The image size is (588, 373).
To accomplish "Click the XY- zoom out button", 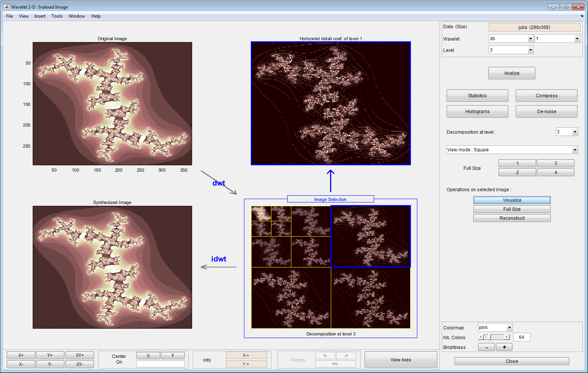I will pyautogui.click(x=80, y=364).
